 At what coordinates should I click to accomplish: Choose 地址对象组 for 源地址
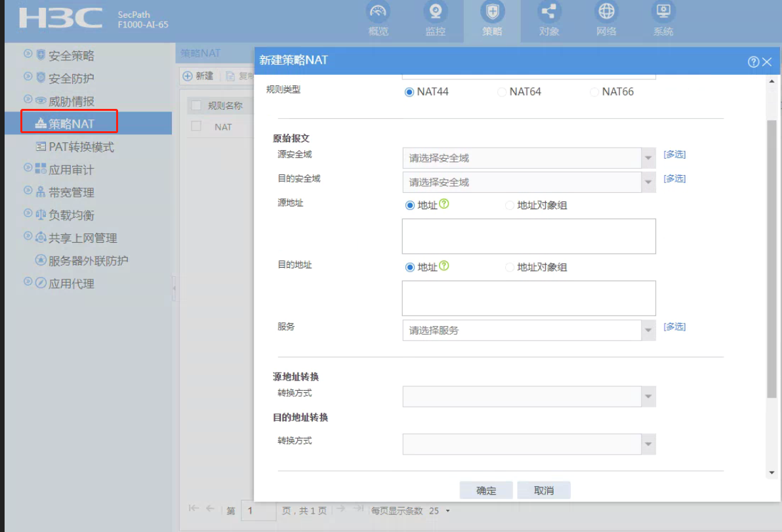[x=510, y=205]
